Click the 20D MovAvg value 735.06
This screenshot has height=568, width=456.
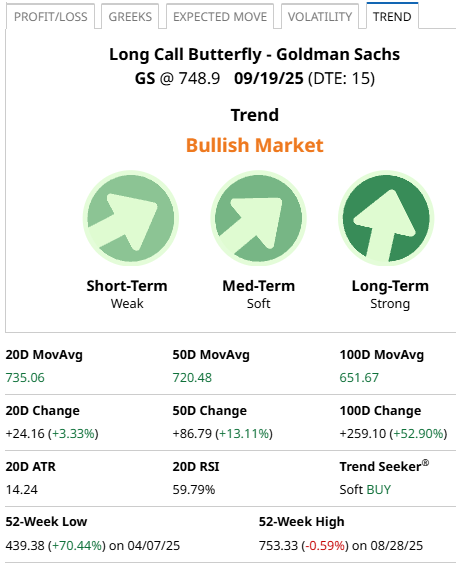(25, 377)
